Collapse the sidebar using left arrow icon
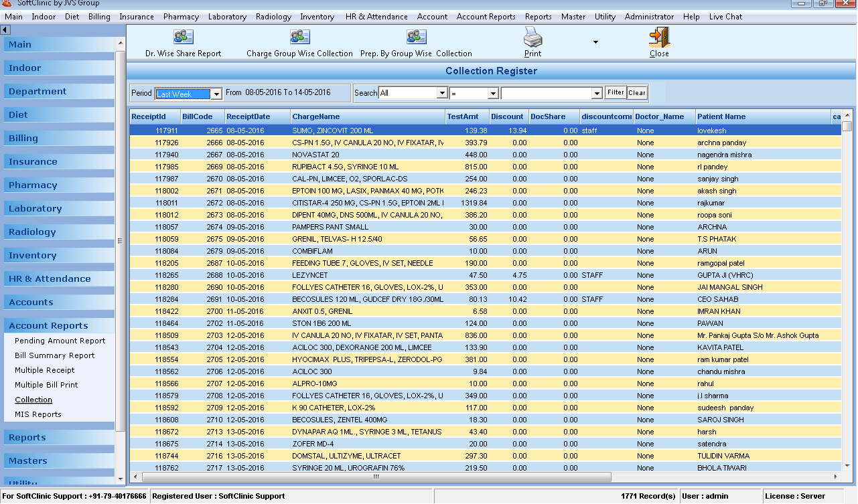The height and width of the screenshot is (504, 858). pos(5,29)
